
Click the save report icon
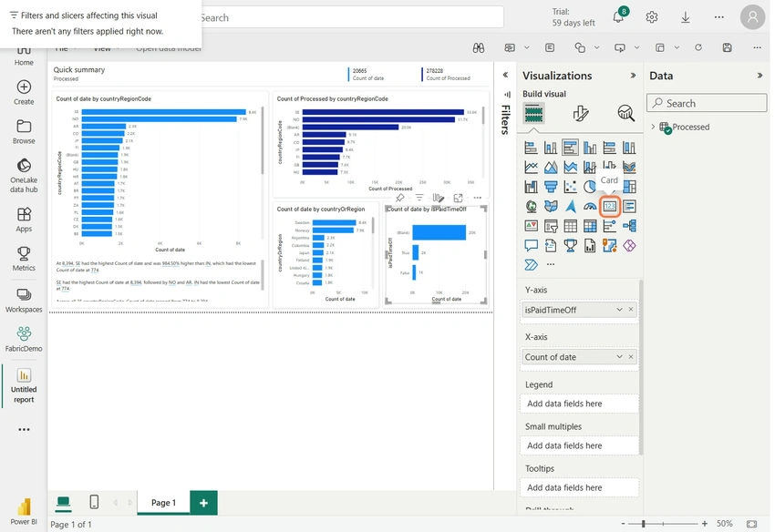[727, 48]
